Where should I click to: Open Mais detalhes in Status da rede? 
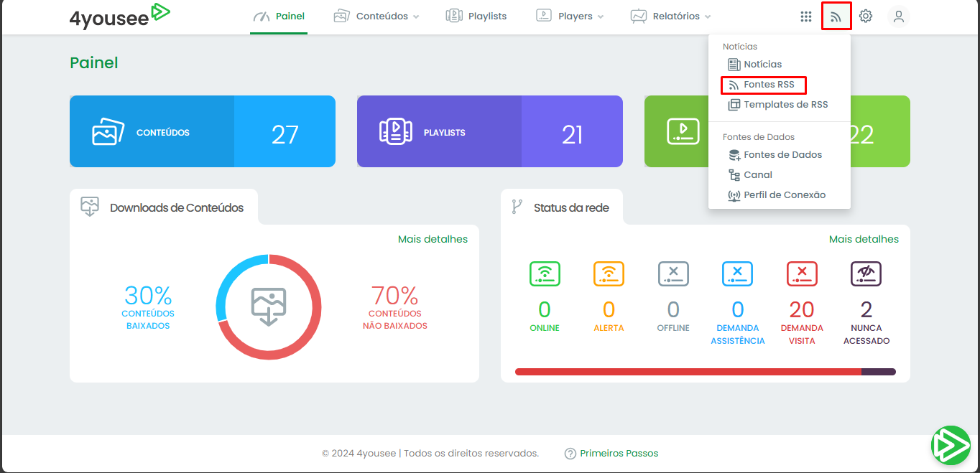[864, 239]
